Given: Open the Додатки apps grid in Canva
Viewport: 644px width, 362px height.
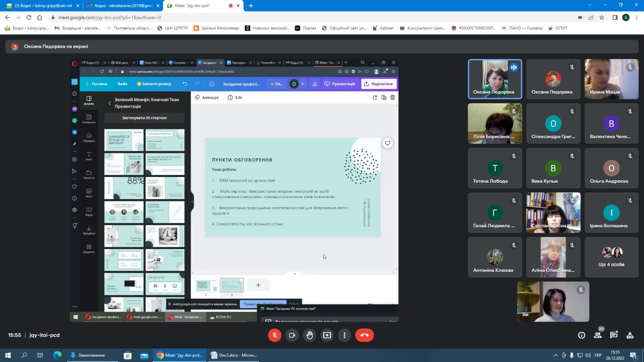Looking at the screenshot, I should 89,249.
